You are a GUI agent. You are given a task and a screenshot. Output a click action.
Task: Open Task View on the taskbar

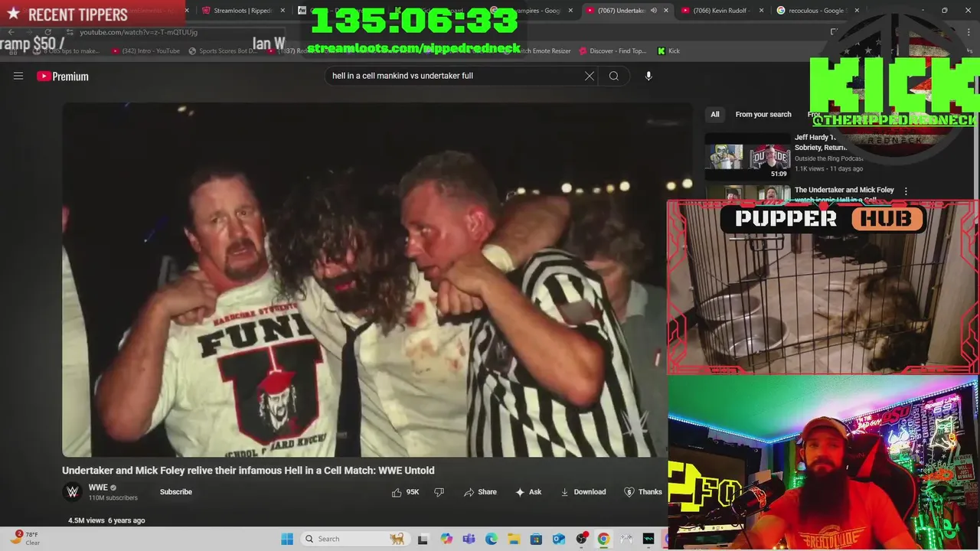[x=423, y=539]
